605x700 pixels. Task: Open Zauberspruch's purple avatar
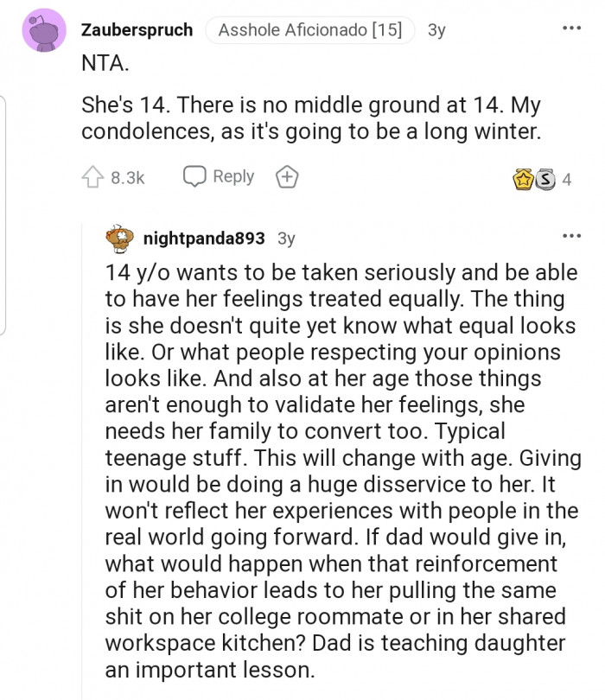(x=42, y=30)
